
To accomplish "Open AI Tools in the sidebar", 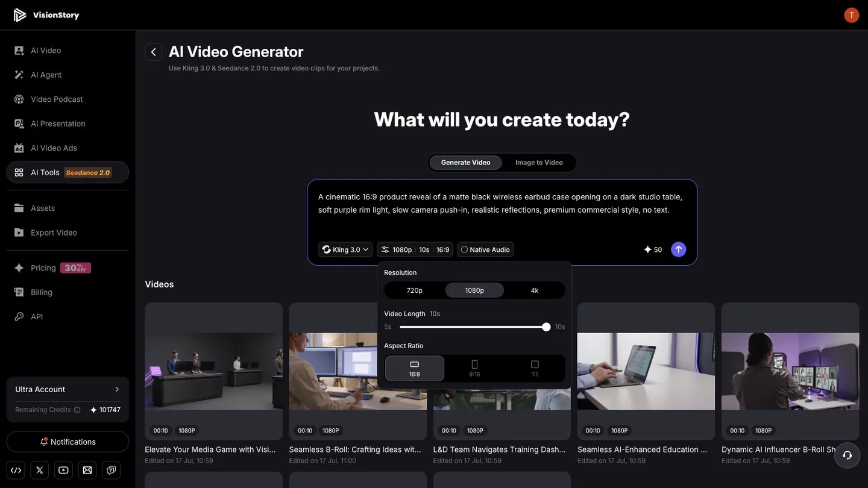I will (68, 172).
